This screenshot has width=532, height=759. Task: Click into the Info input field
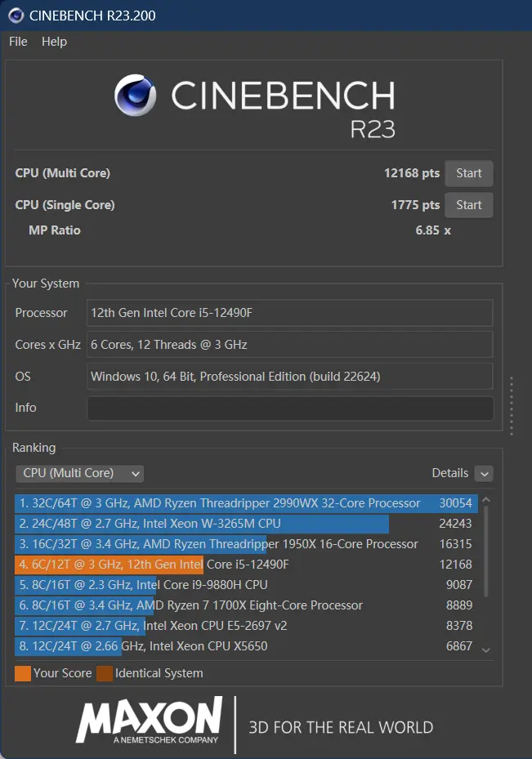point(290,408)
